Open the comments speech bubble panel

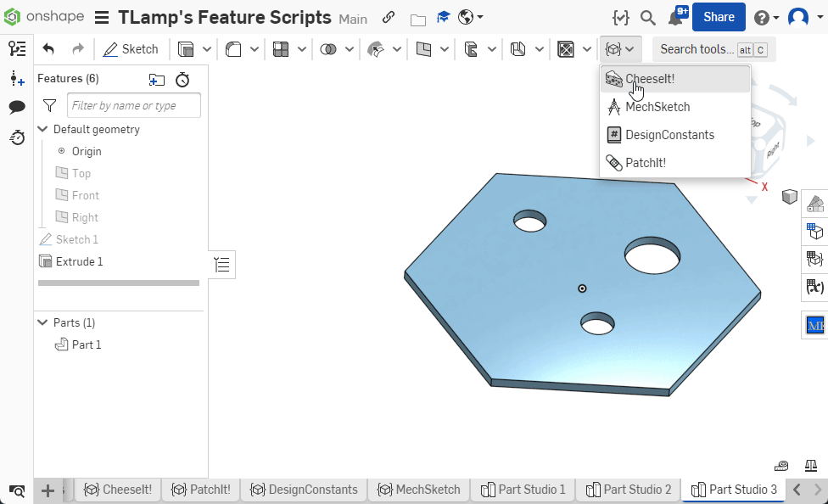pos(17,107)
